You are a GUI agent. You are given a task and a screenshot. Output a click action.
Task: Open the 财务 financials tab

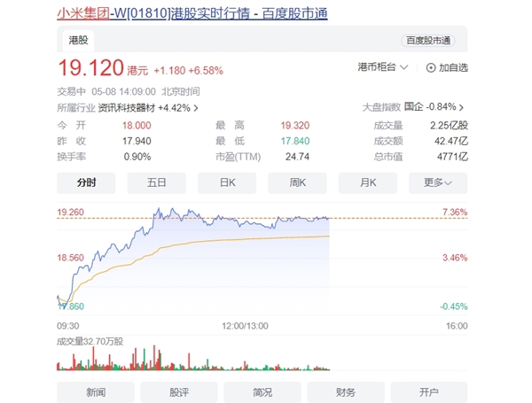(346, 392)
